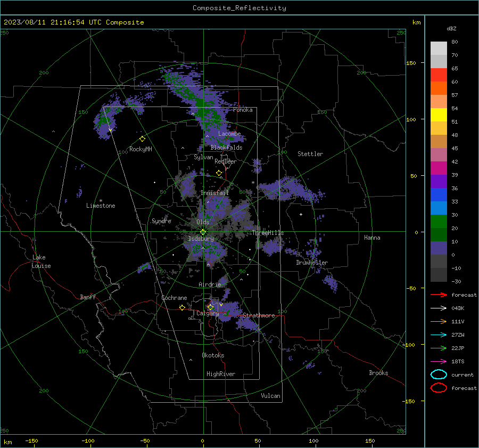This screenshot has height=448, width=479.
Task: Pick the slate-purple 0–10 dBZ color swatch
Action: pos(439,248)
